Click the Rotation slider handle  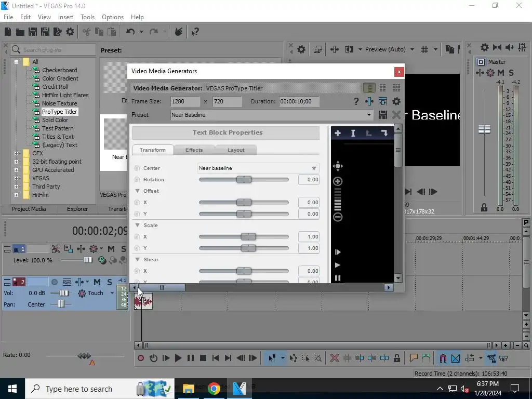[244, 179]
